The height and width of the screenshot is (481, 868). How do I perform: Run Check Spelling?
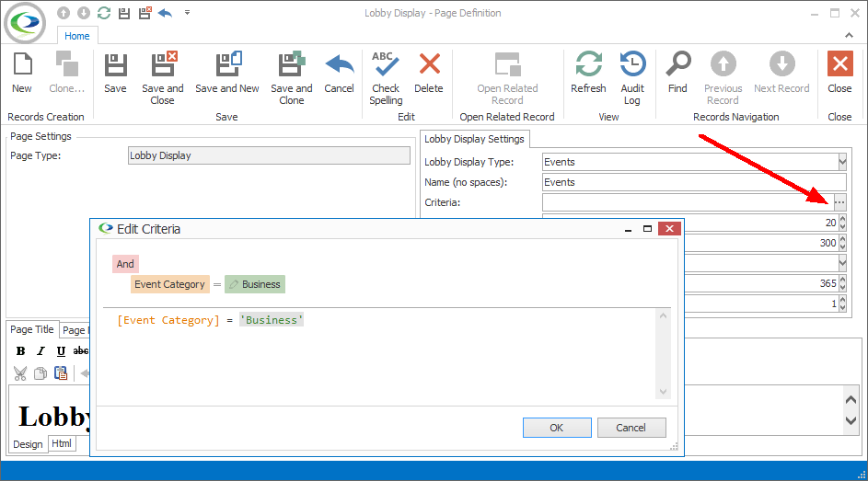coord(386,77)
